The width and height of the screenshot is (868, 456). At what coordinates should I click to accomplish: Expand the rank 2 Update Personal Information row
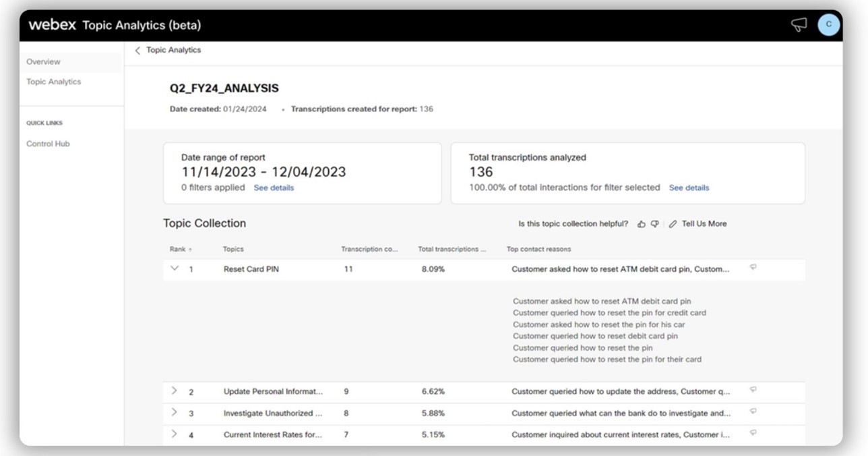[x=174, y=391]
